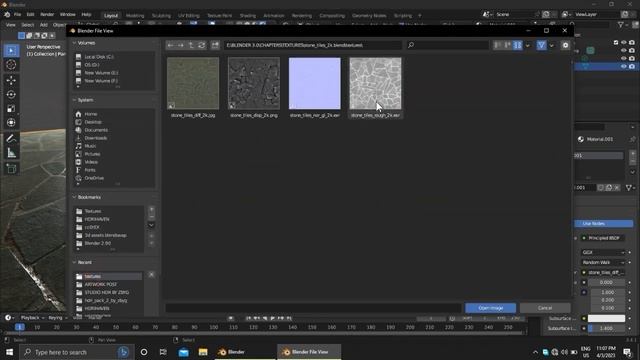Click the Open Image button
Screen dimensions: 640x360
click(x=490, y=308)
